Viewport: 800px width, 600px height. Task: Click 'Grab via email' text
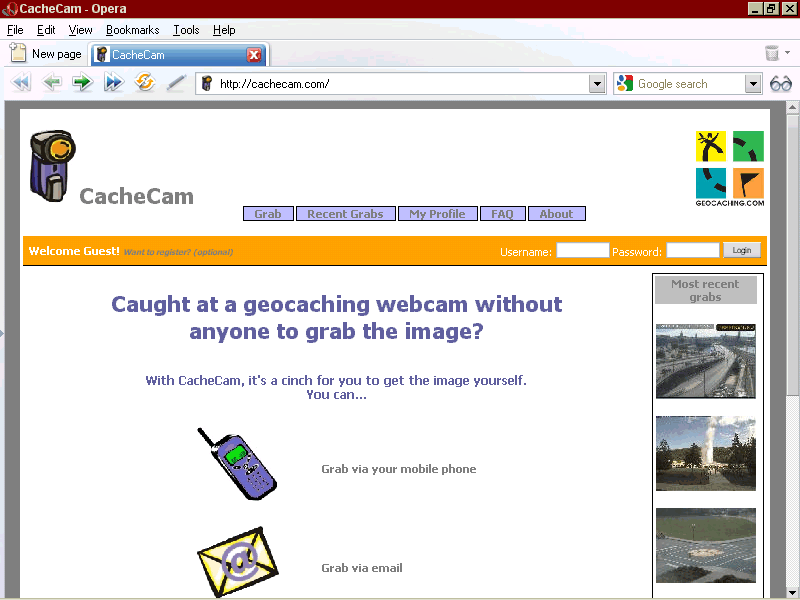click(362, 568)
